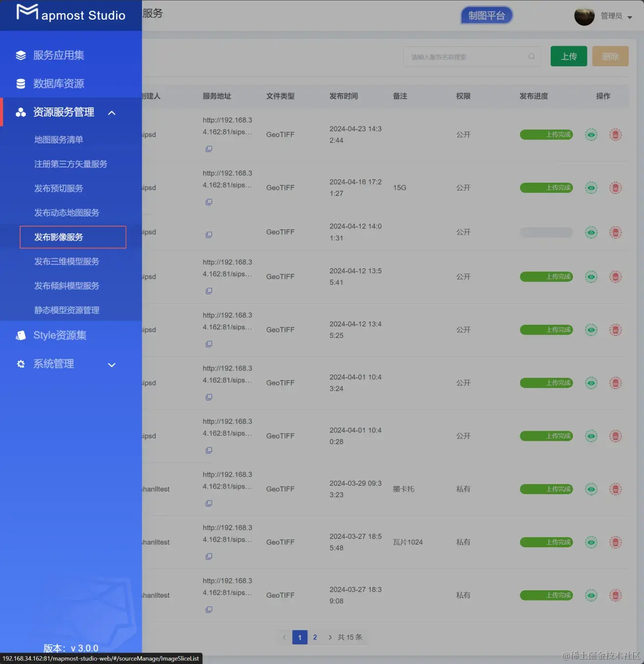This screenshot has height=664, width=644.
Task: Go to next page with right chevron
Action: click(x=330, y=637)
